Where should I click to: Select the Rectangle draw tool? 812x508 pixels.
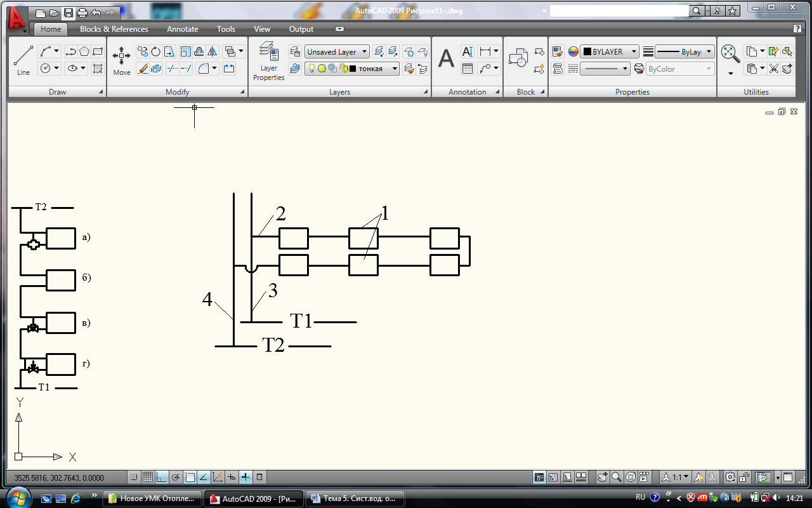98,51
